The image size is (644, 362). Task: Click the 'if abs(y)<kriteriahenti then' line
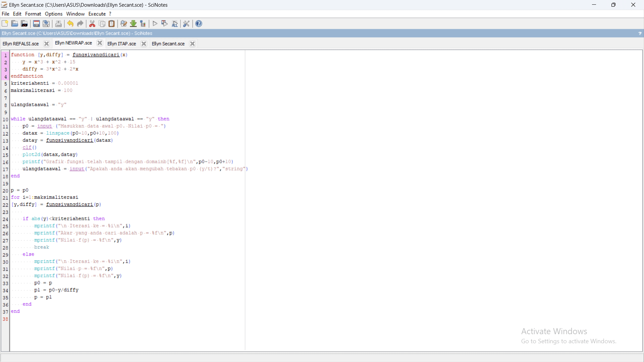point(64,219)
